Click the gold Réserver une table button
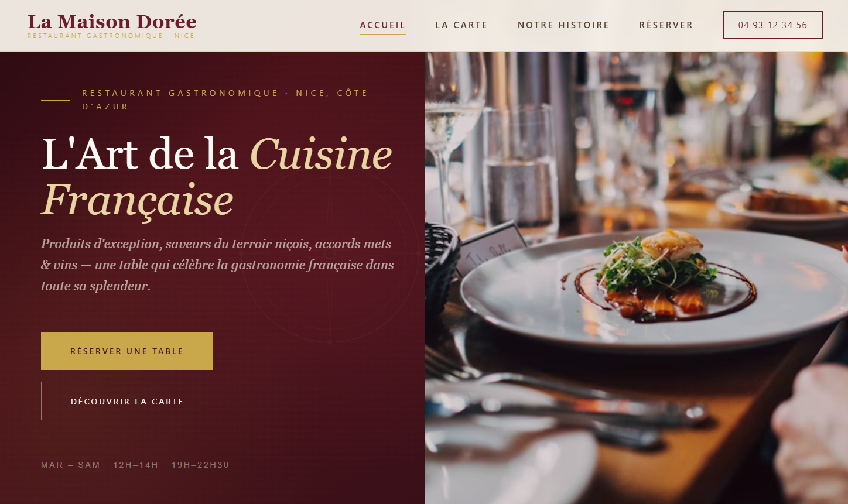 tap(127, 351)
